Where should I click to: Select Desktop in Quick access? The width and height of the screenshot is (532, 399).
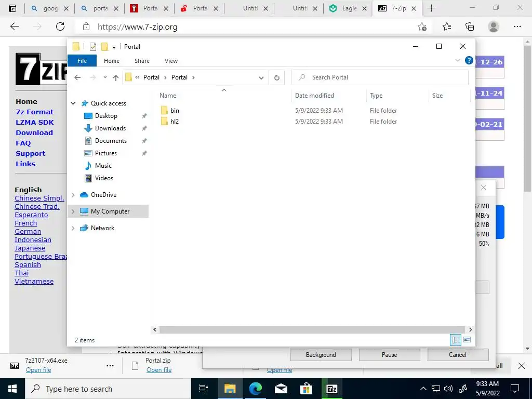[106, 116]
